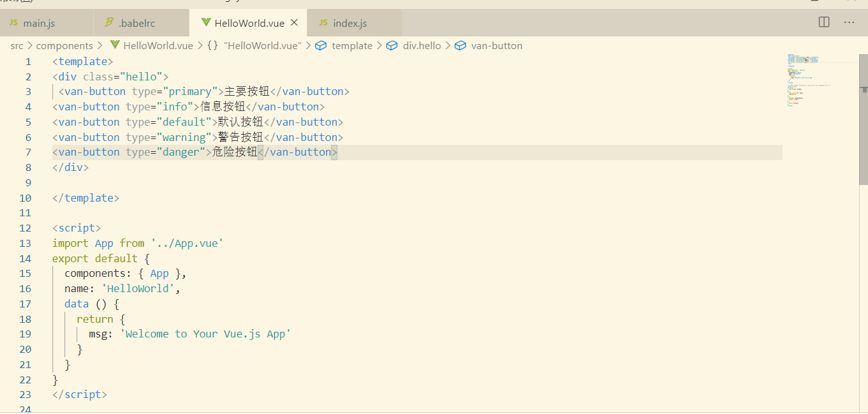The height and width of the screenshot is (414, 868).
Task: Click the Vue icon in the breadcrumb
Action: click(115, 45)
